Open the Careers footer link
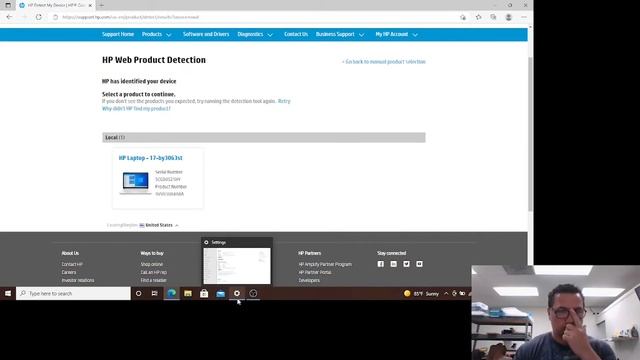This screenshot has width=640, height=360. click(69, 272)
